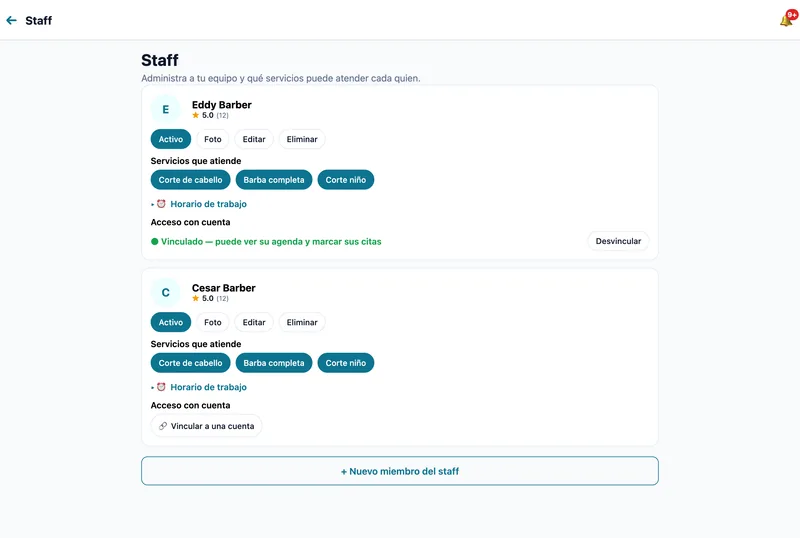Expand Cesar Barber's Horario de trabajo
This screenshot has width=800, height=538.
click(208, 387)
